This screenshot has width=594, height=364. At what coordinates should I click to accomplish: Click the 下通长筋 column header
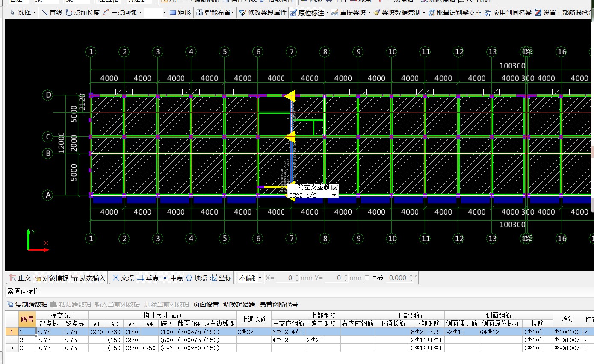click(x=393, y=324)
